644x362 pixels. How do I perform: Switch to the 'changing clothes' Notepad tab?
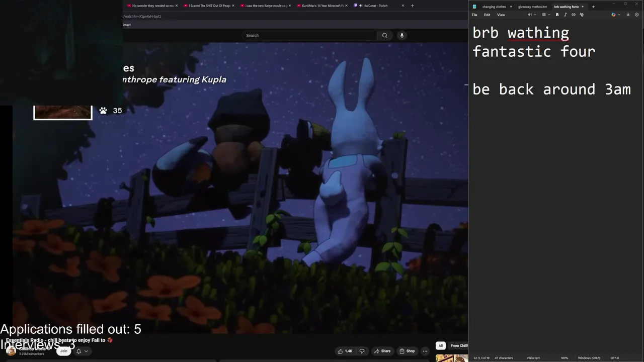click(x=494, y=7)
